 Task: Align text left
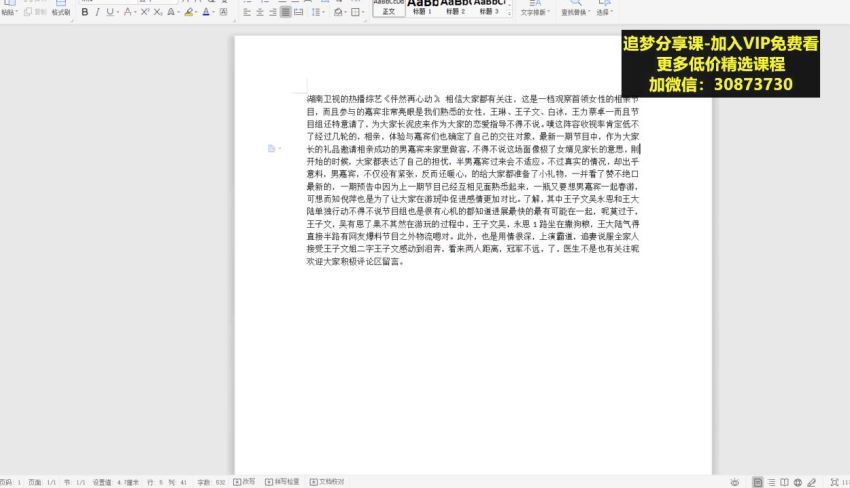click(247, 12)
